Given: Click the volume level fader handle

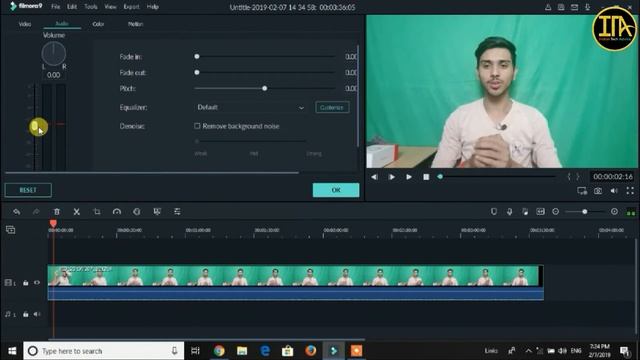Looking at the screenshot, I should (35, 127).
